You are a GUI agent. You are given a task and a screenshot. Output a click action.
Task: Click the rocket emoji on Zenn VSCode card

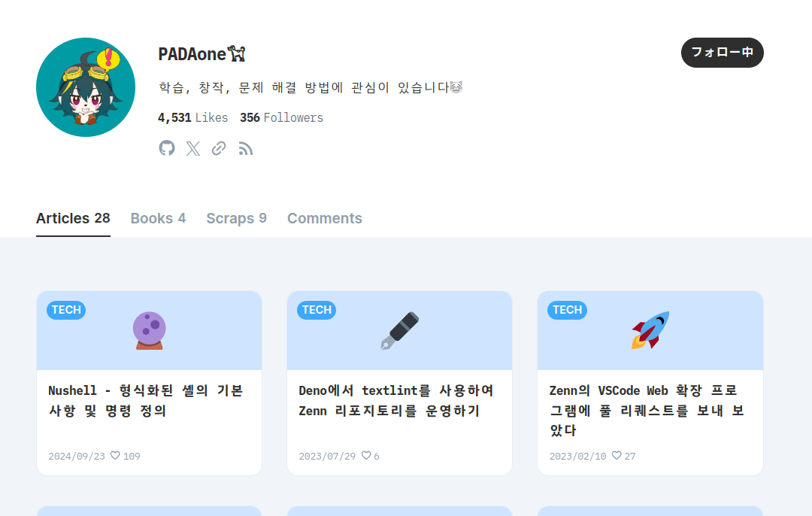tap(650, 330)
